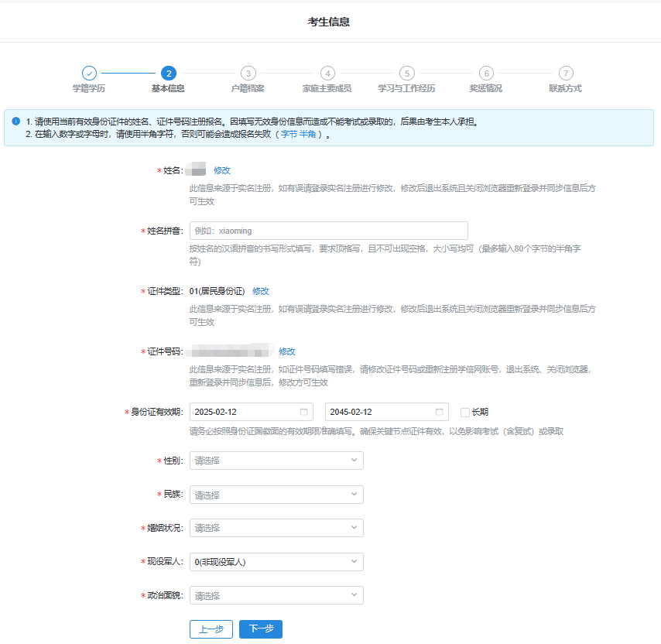Viewport: 661px width, 644px height.
Task: Select the 奖惩情况 step label
Action: pyautogui.click(x=486, y=88)
